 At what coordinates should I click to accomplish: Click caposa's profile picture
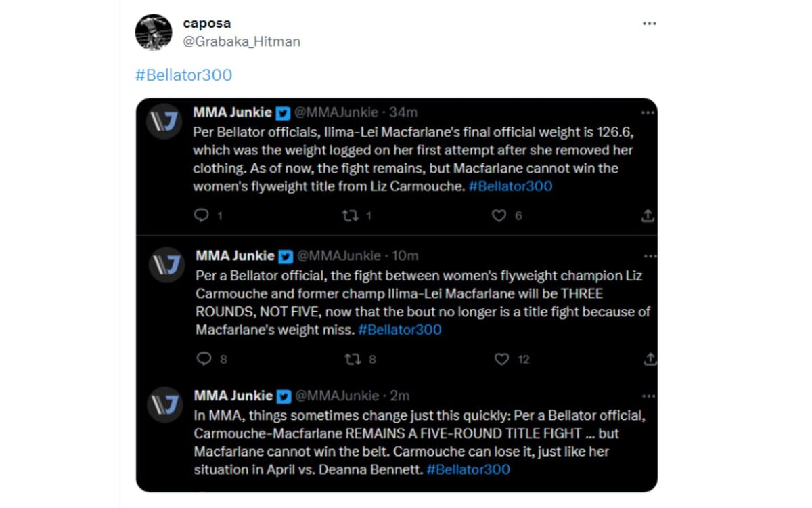coord(154,32)
